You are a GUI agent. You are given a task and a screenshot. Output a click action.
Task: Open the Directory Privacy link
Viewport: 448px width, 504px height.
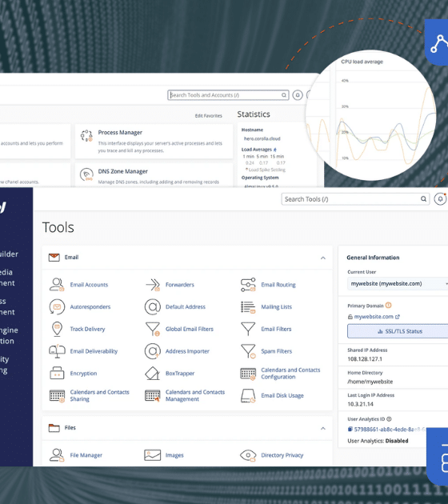(x=282, y=455)
